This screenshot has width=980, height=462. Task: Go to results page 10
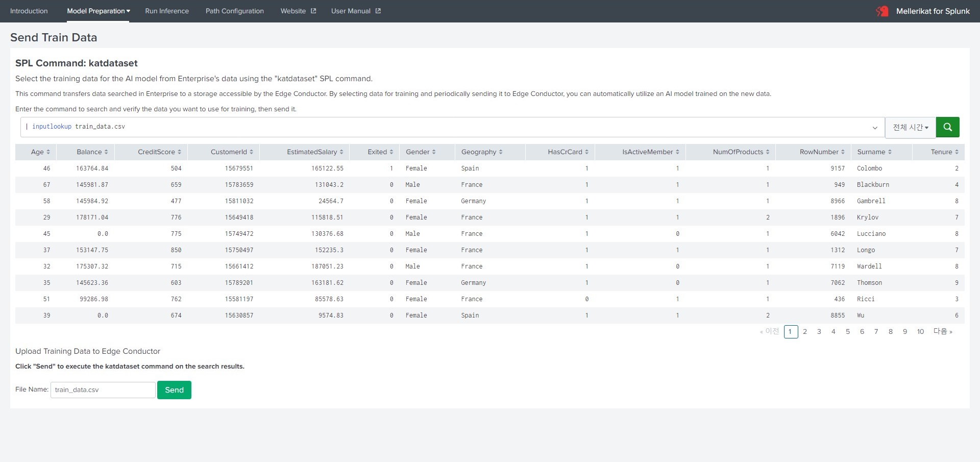(920, 332)
